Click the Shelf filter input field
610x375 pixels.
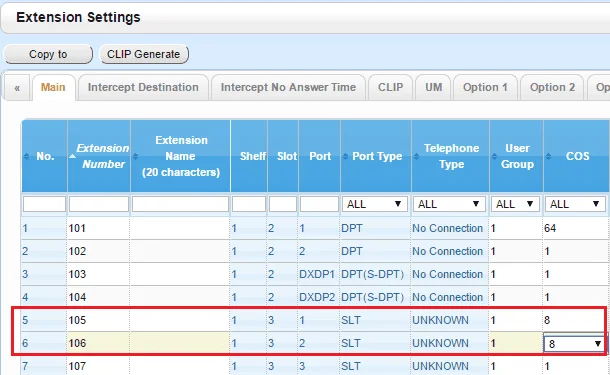coord(249,204)
